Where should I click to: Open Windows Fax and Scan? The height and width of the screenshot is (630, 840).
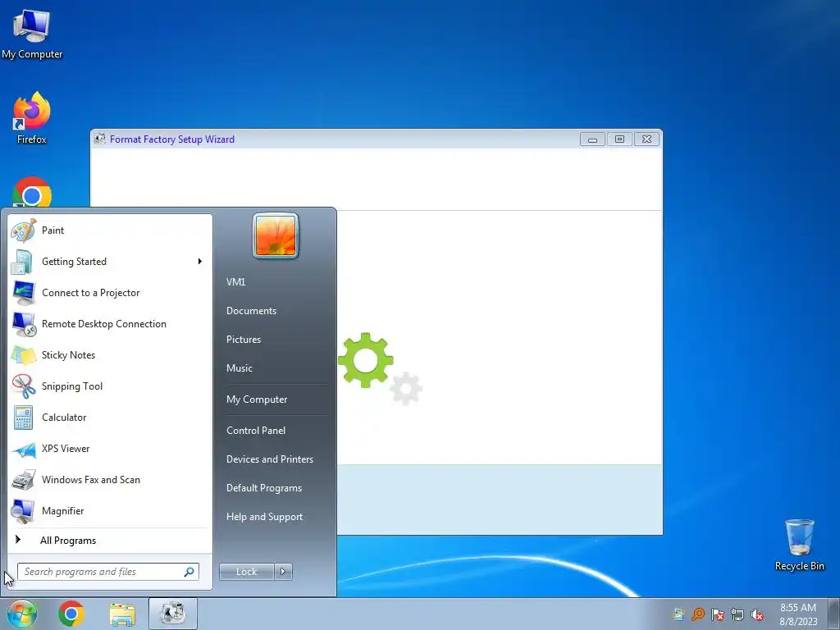tap(110, 480)
